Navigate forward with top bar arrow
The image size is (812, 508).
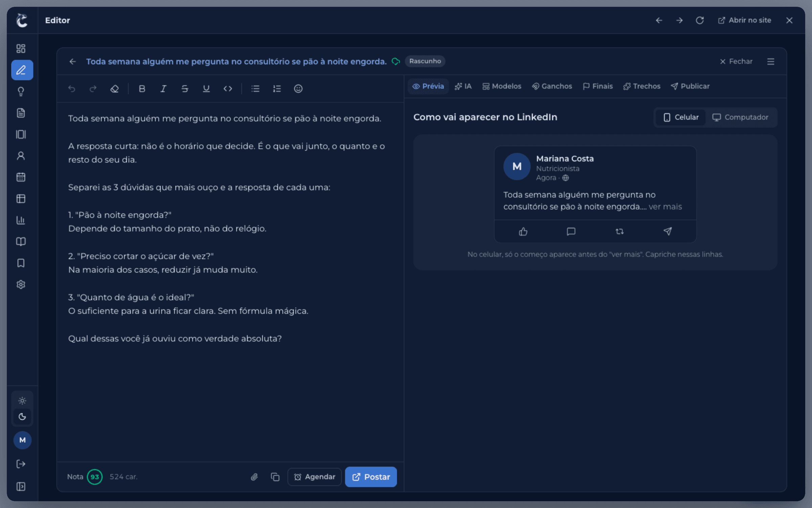point(679,20)
